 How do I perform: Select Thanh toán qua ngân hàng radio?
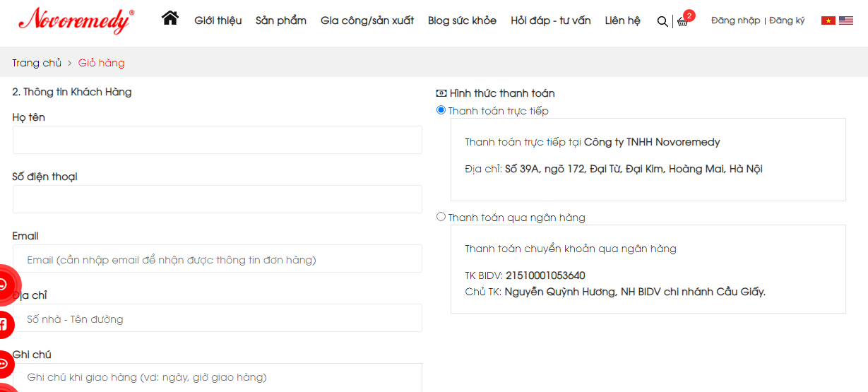tap(441, 217)
